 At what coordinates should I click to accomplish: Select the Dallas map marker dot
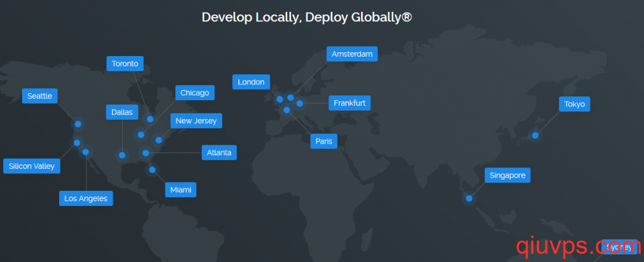click(122, 155)
